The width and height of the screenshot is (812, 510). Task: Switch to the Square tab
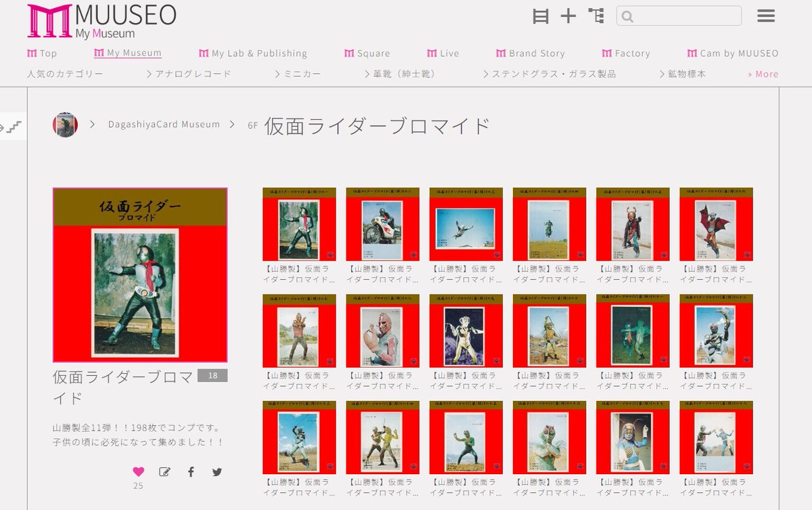(x=367, y=54)
